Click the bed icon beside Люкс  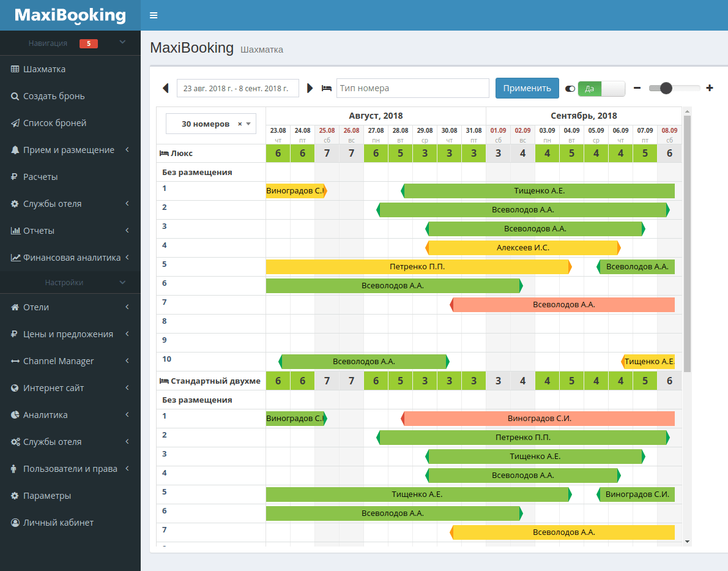(x=163, y=154)
